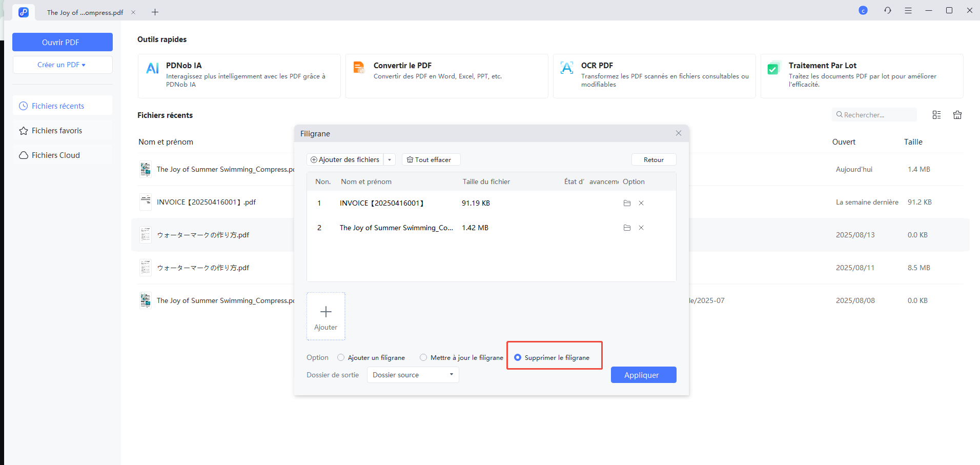The width and height of the screenshot is (980, 465).
Task: Open the Créer un PDF dropdown
Action: (x=62, y=65)
